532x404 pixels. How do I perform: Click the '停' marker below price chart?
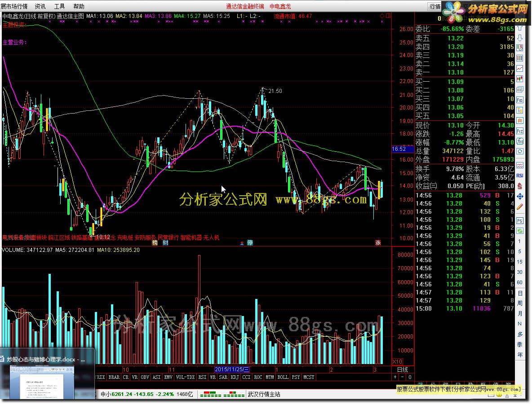pyautogui.click(x=250, y=243)
